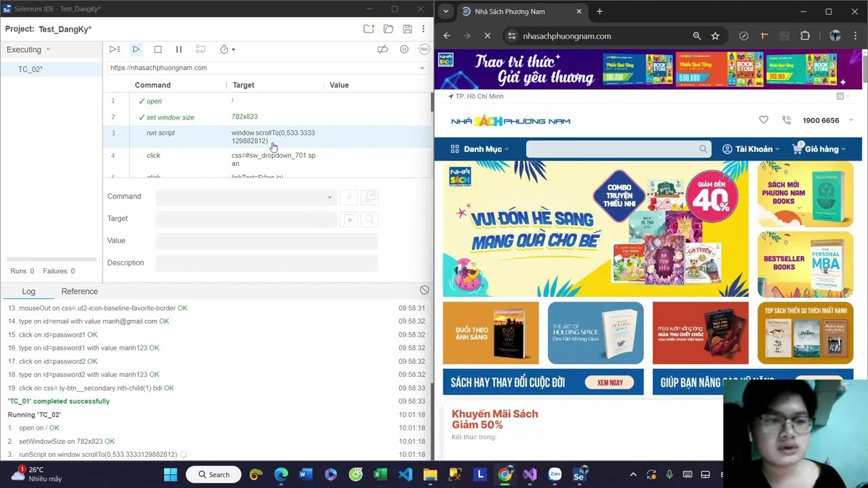Open the test execution speed control
The image size is (868, 488).
tap(227, 49)
